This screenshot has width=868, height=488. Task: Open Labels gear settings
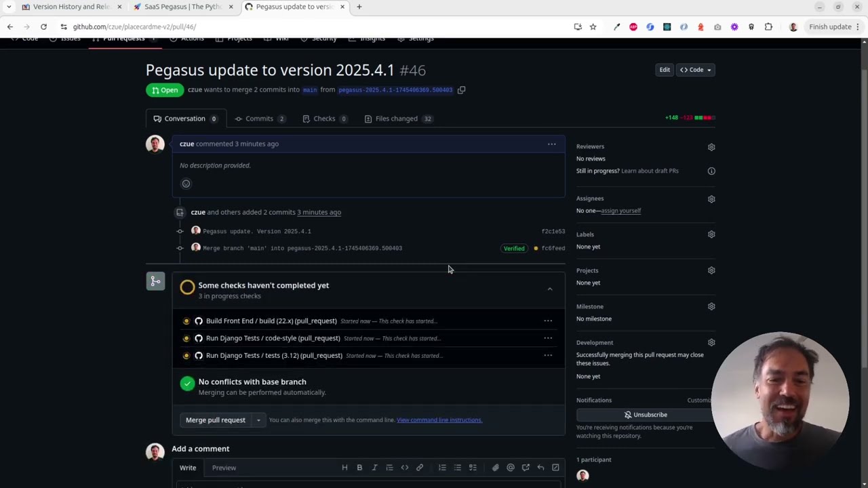(x=711, y=235)
